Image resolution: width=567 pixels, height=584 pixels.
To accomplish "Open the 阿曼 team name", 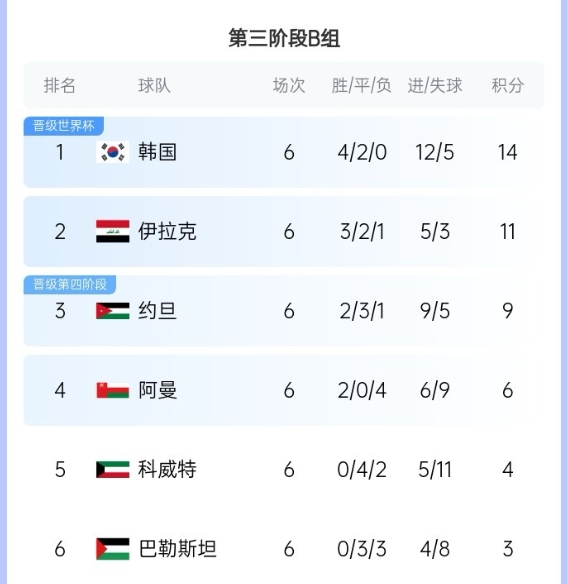I will [x=157, y=390].
